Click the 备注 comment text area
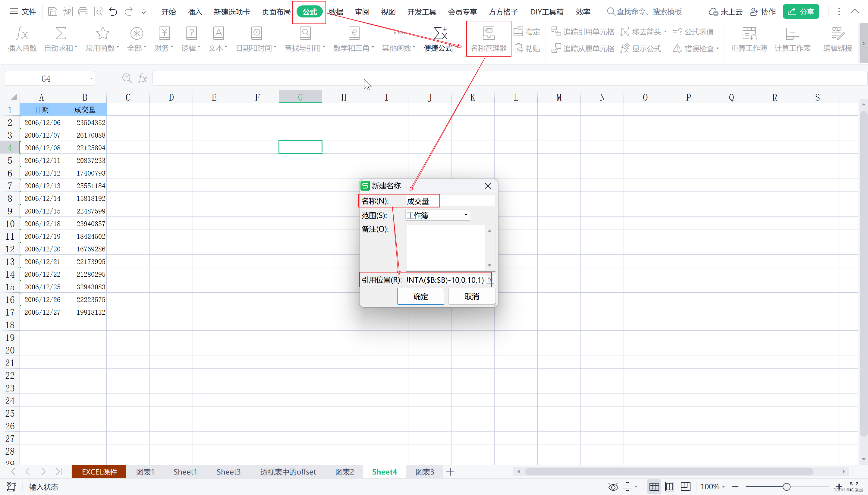 445,248
